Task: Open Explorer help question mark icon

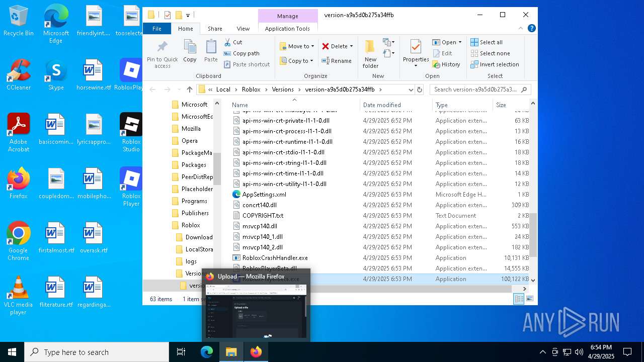Action: point(531,29)
